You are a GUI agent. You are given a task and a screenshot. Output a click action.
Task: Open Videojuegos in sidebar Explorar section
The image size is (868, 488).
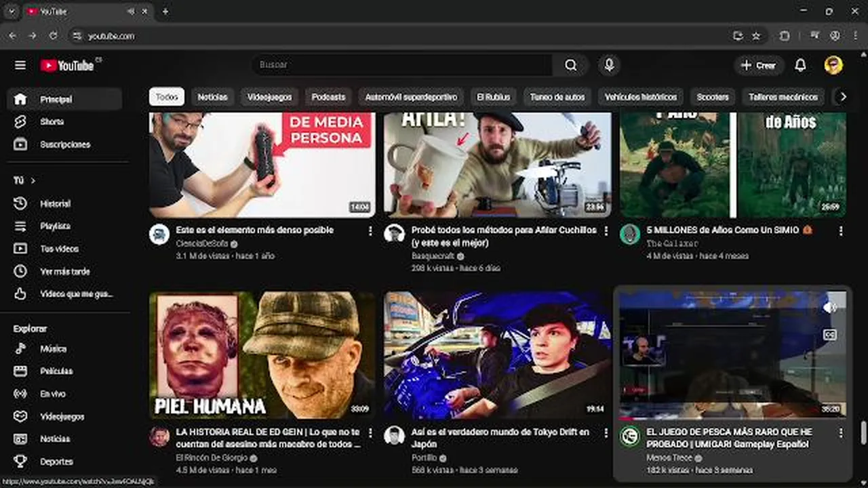(64, 416)
